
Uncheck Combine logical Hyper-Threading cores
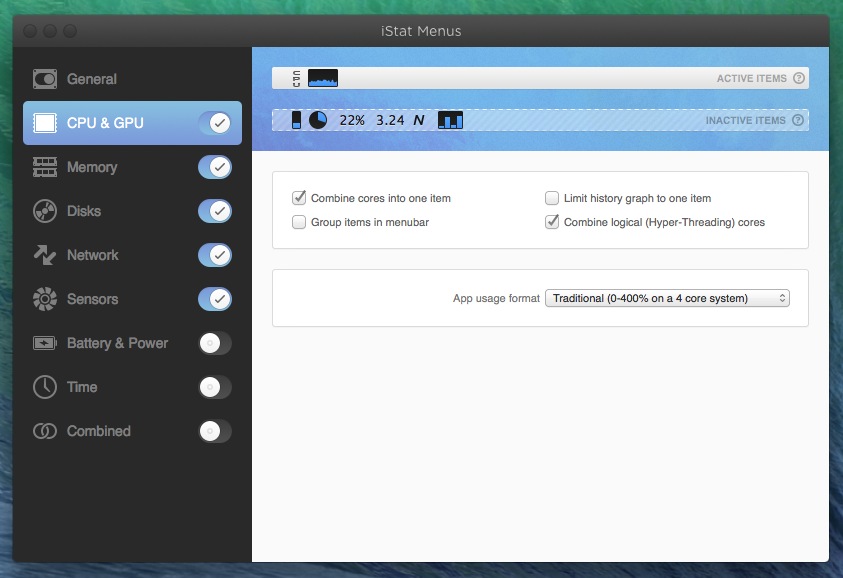552,222
